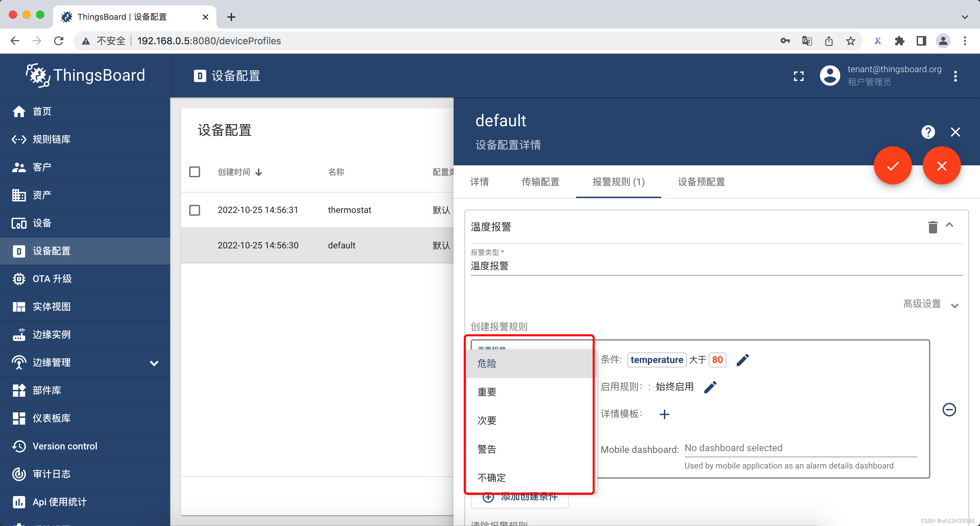Check the checkbox for default row
This screenshot has width=980, height=526.
point(195,245)
